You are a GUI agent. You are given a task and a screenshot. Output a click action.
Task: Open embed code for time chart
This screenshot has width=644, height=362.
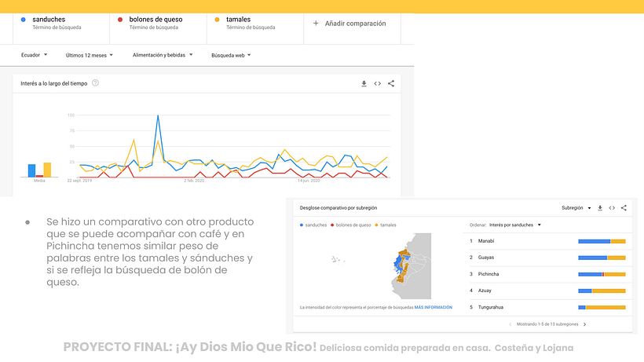(x=377, y=83)
